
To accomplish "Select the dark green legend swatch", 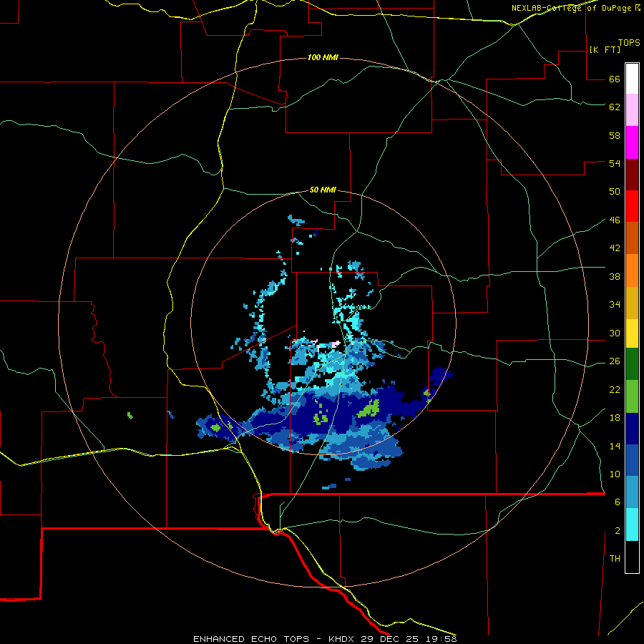I will (x=632, y=364).
